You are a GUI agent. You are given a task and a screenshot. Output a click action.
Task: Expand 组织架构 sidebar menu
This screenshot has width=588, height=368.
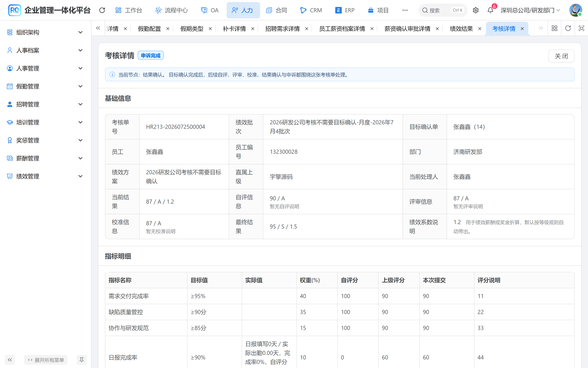click(45, 32)
